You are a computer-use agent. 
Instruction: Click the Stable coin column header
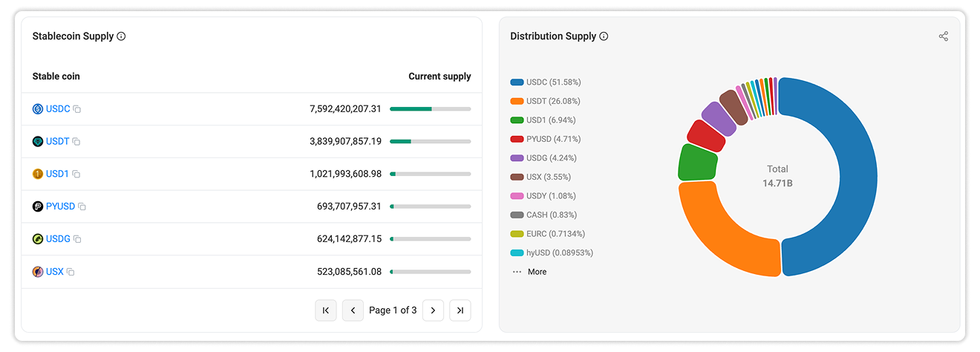coord(56,76)
